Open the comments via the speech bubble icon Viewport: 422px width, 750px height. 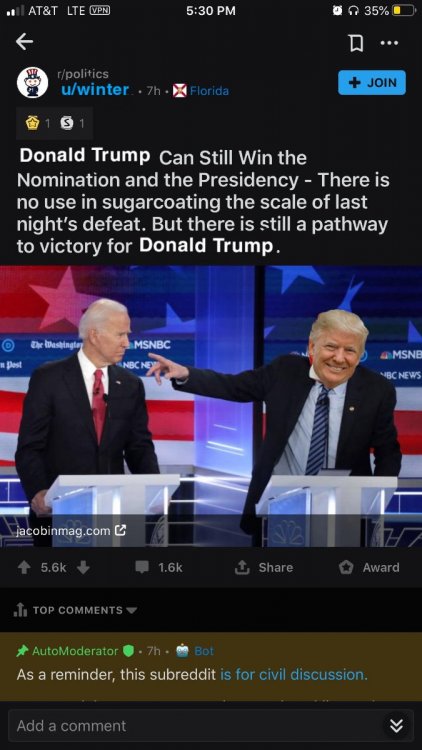click(142, 567)
